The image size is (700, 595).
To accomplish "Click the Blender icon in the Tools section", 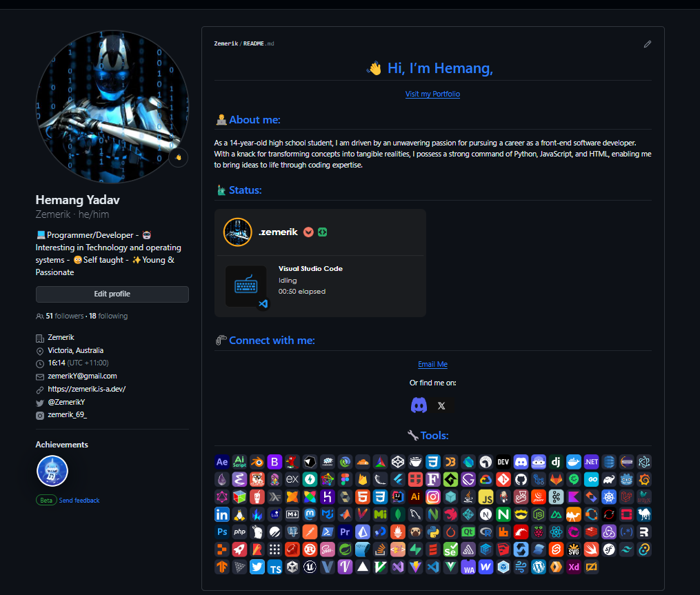I will click(256, 461).
